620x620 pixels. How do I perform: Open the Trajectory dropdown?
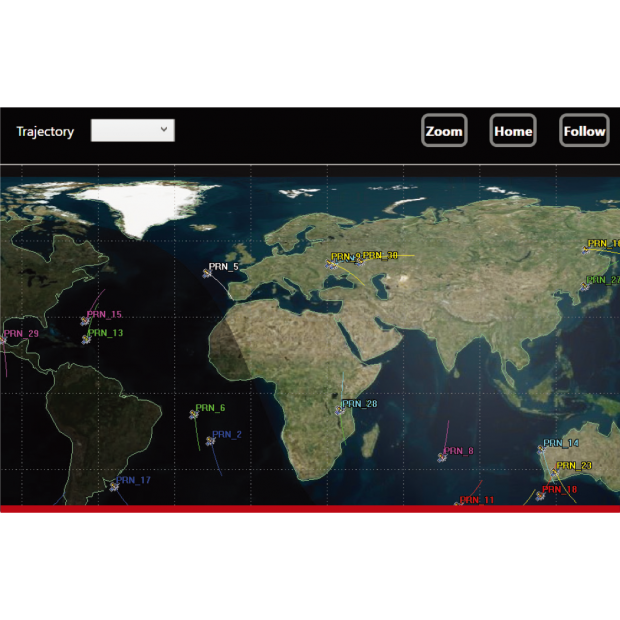(132, 131)
